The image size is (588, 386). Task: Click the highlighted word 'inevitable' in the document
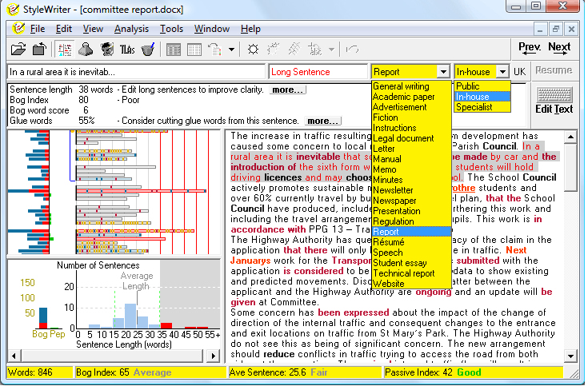318,157
